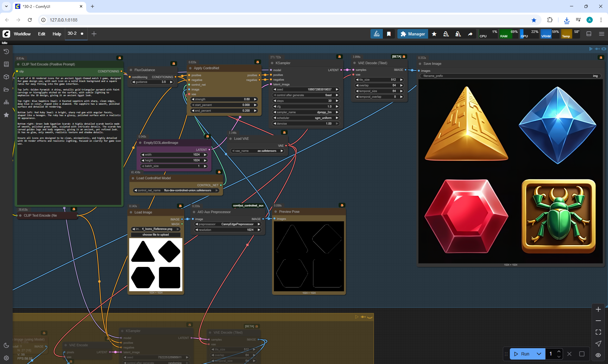Image resolution: width=608 pixels, height=364 pixels.
Task: Click the filename_prefix input field
Action: pos(510,76)
